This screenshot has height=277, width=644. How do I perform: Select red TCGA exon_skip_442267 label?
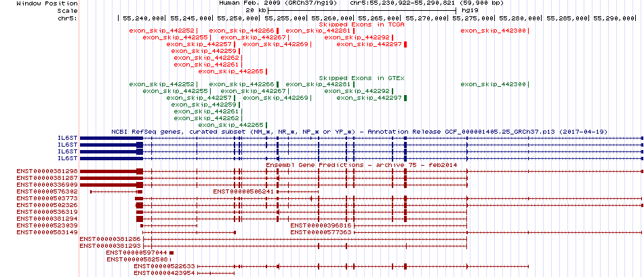(254, 37)
